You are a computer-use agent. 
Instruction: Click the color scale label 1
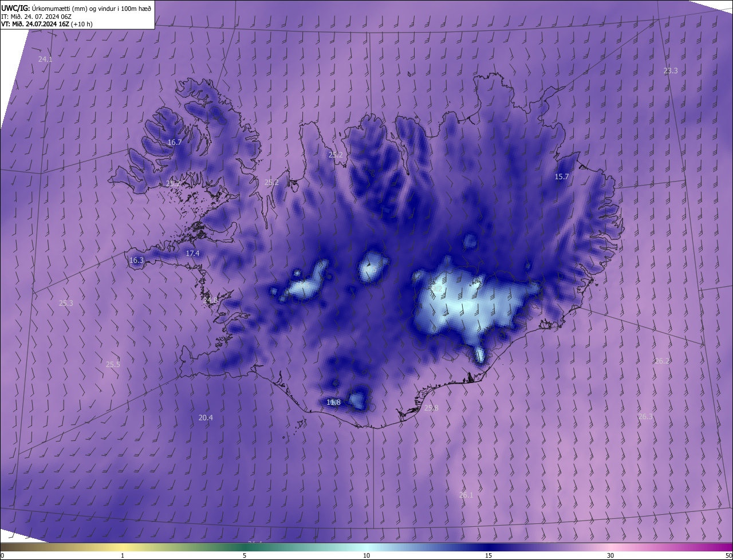click(x=123, y=556)
